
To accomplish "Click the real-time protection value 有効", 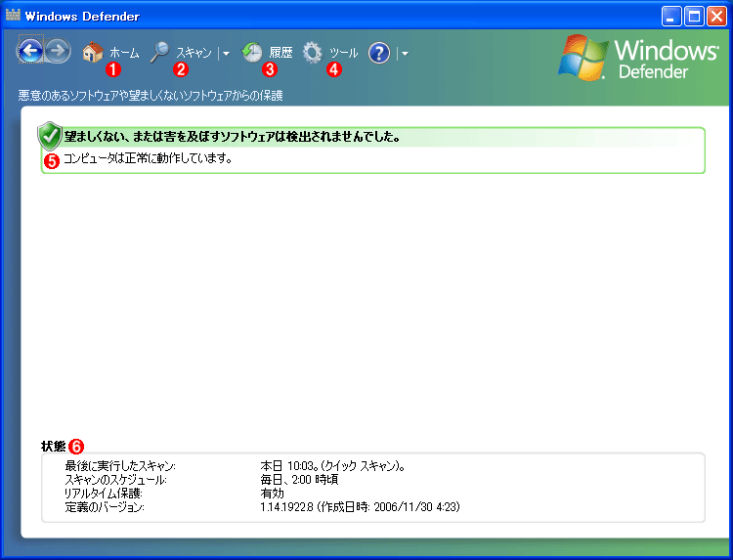I will (272, 494).
